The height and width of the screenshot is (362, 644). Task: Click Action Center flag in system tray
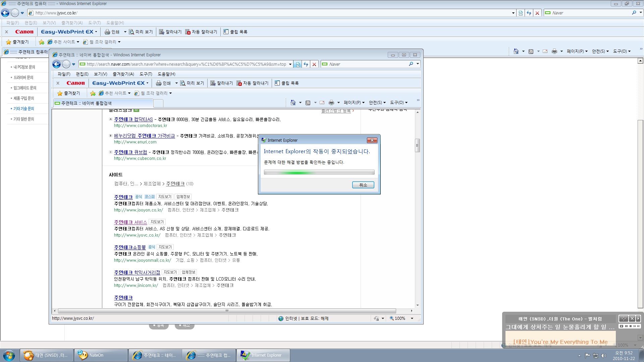587,356
